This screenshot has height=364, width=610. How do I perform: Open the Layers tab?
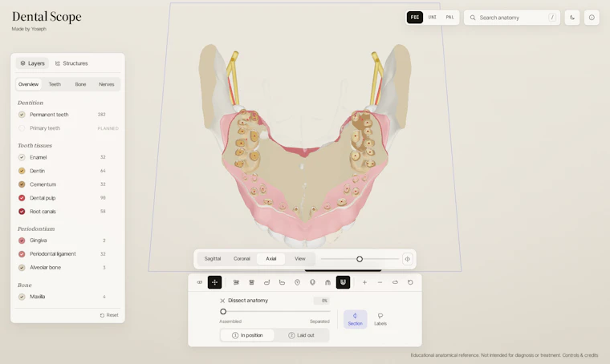(x=32, y=63)
